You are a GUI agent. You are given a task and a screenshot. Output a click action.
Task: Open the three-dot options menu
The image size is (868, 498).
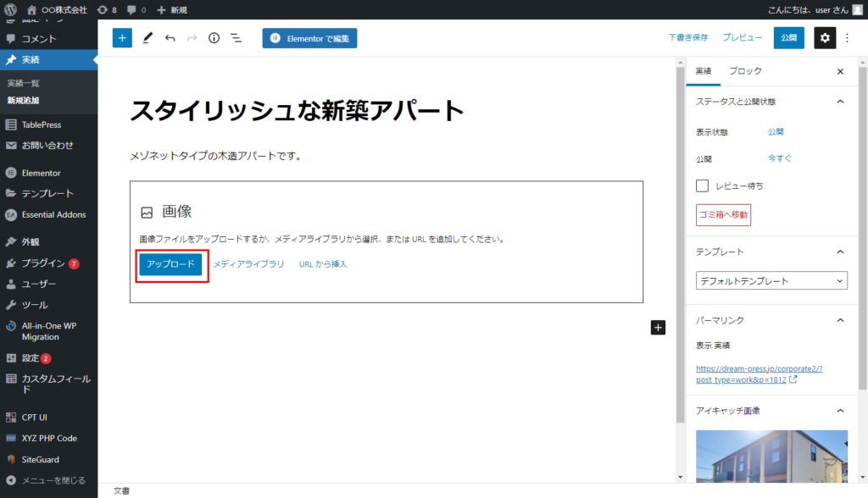point(847,38)
